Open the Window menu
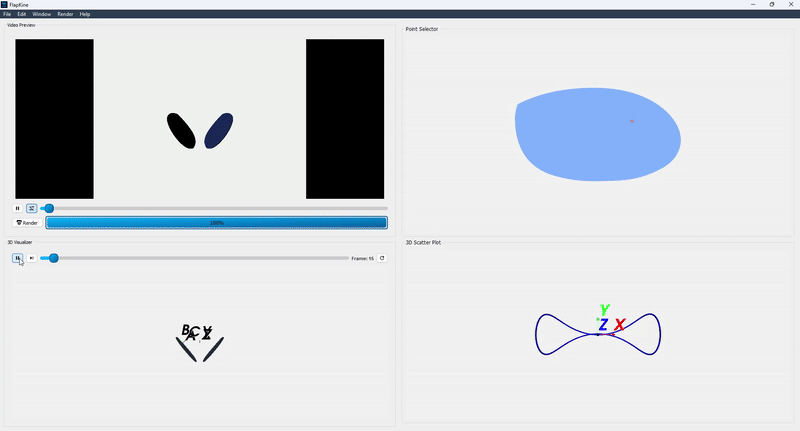Viewport: 800px width, 431px height. (x=41, y=14)
